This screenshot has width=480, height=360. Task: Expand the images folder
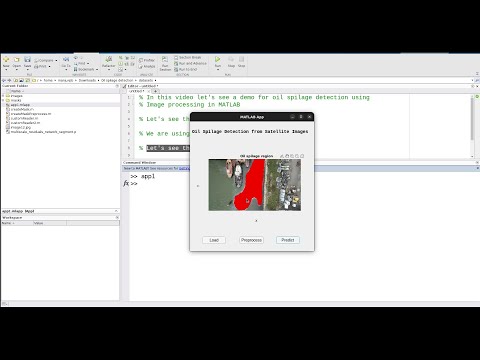(3, 96)
